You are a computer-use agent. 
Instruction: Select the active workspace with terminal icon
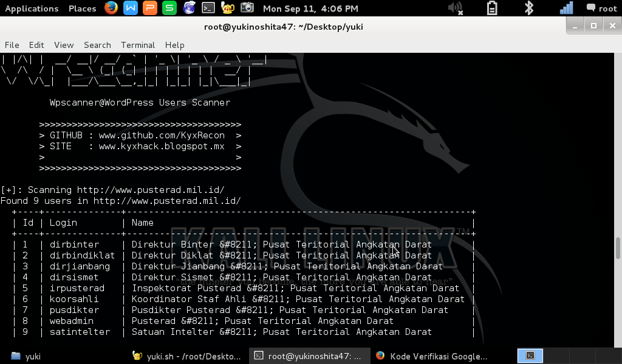[530, 356]
